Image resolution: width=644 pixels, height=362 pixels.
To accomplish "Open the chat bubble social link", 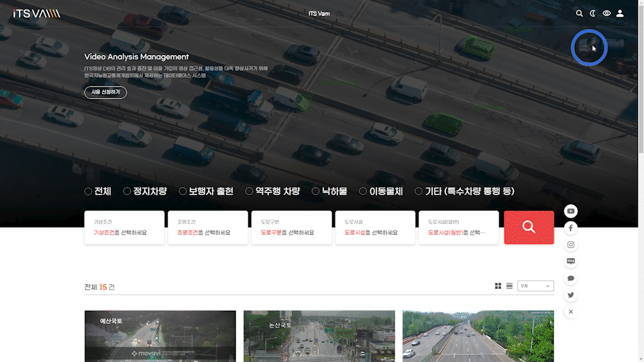I will point(570,278).
